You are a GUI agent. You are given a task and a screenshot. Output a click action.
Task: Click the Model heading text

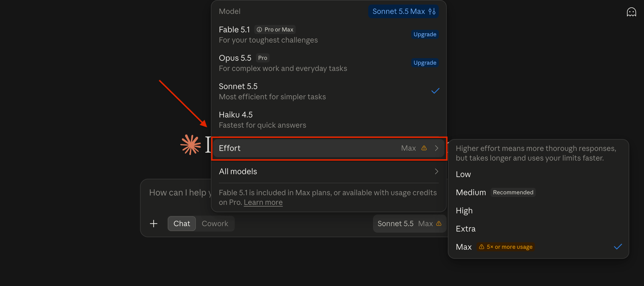[x=230, y=11]
